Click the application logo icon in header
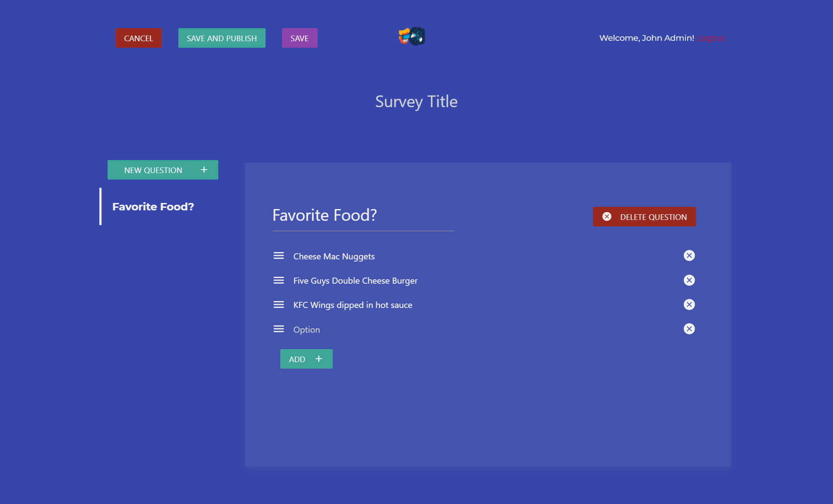 tap(413, 37)
